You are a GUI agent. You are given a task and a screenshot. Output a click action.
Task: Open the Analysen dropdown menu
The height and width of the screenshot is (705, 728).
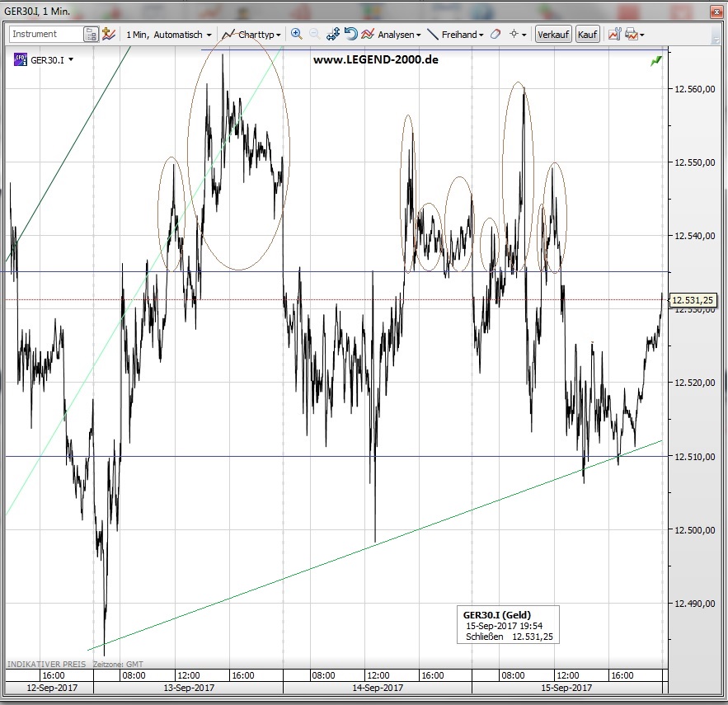392,35
